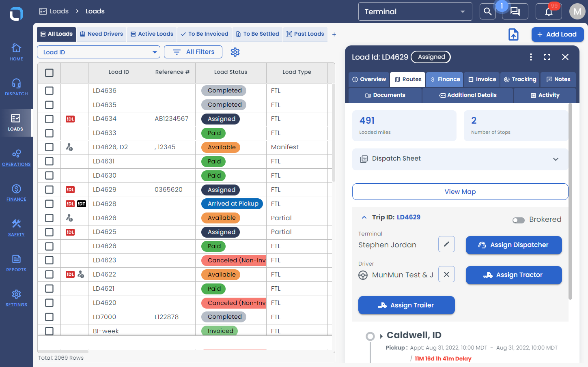Select checkbox for load LD4634

tap(49, 119)
